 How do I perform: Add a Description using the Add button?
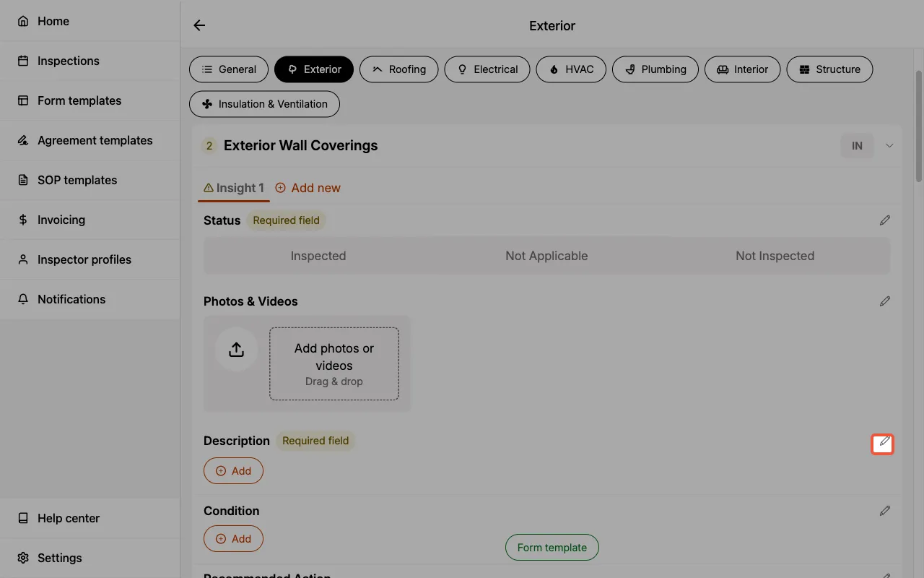(x=233, y=470)
